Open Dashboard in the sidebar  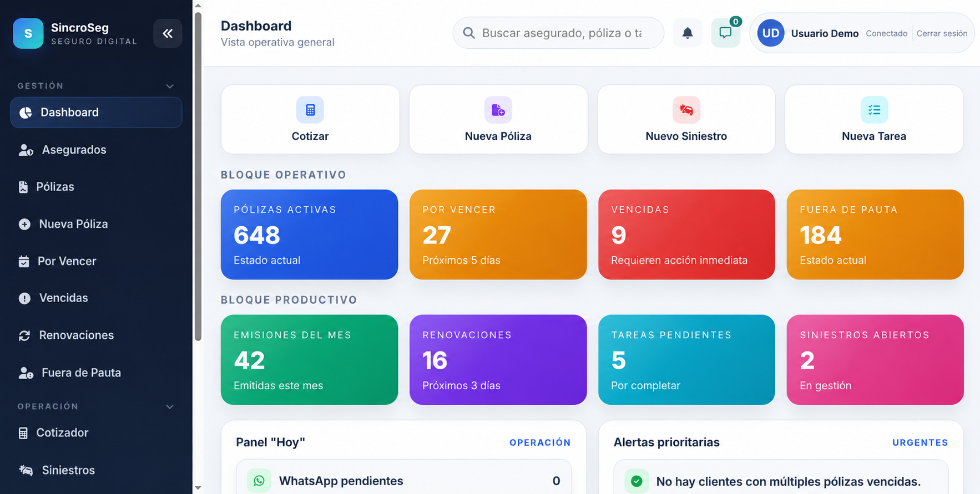(x=96, y=113)
